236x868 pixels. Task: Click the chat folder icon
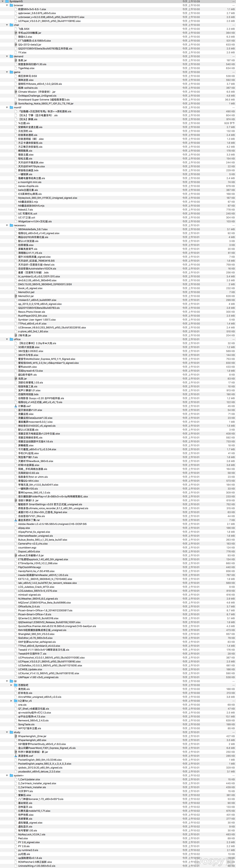pos(11,25)
